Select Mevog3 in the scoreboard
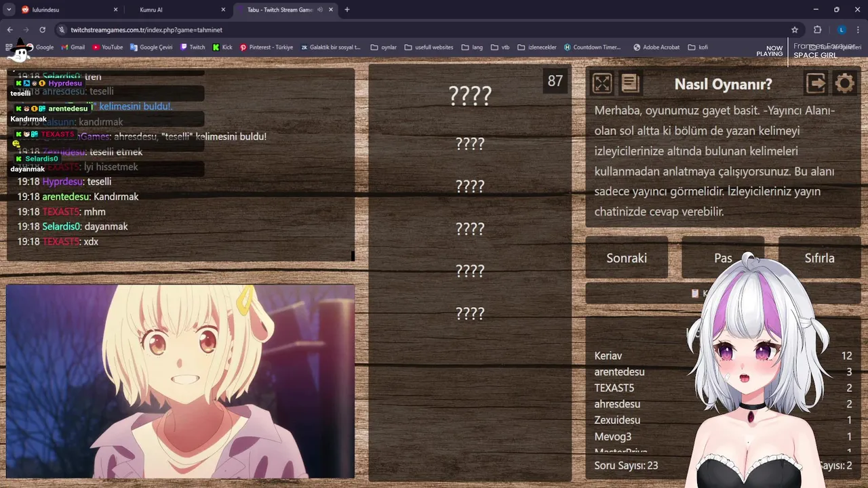 (x=613, y=436)
